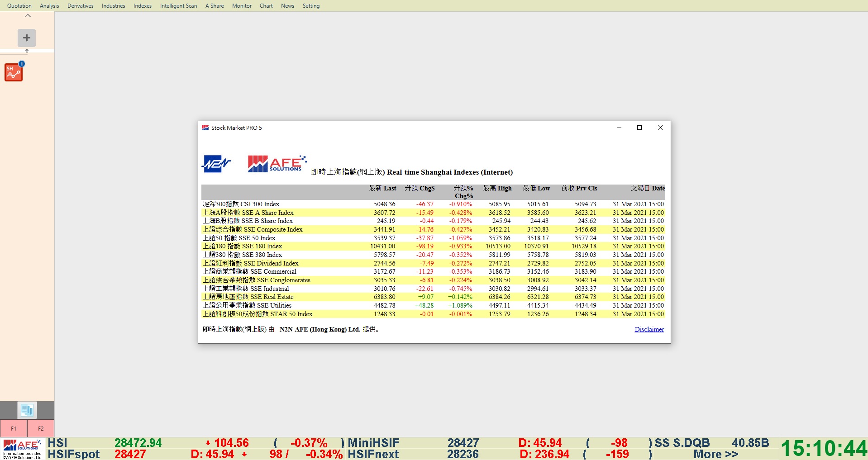Click the STAR 50 Index row name
The image size is (868, 460).
258,314
